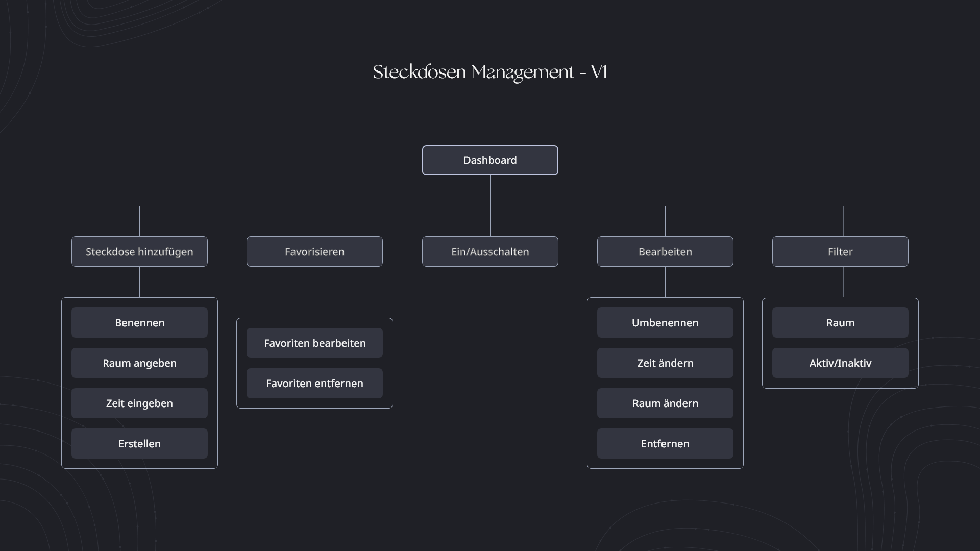Click Favoriten entfernen

314,383
